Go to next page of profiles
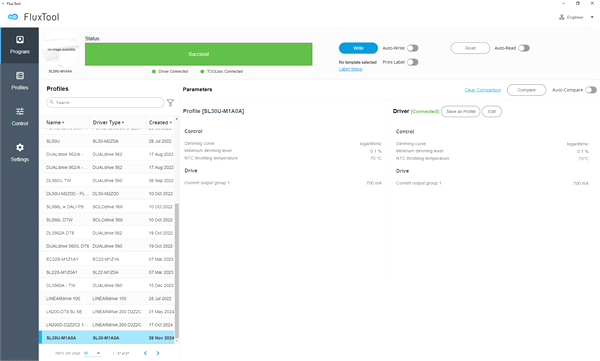Viewport: 600px width, 361px height. click(x=158, y=353)
